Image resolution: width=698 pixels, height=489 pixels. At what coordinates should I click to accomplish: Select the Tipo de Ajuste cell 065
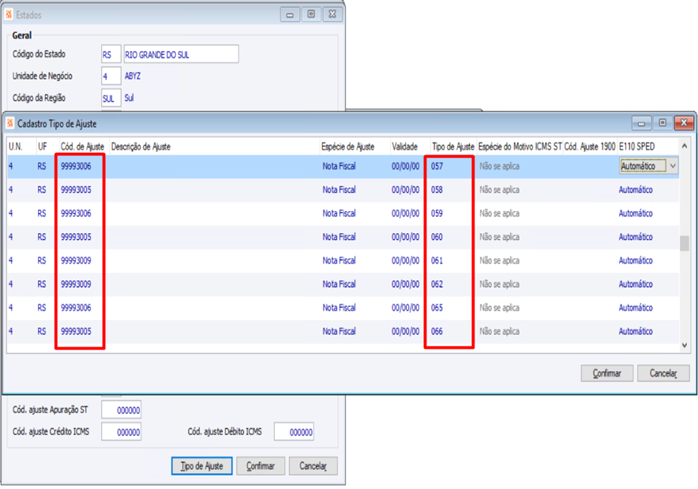point(437,308)
